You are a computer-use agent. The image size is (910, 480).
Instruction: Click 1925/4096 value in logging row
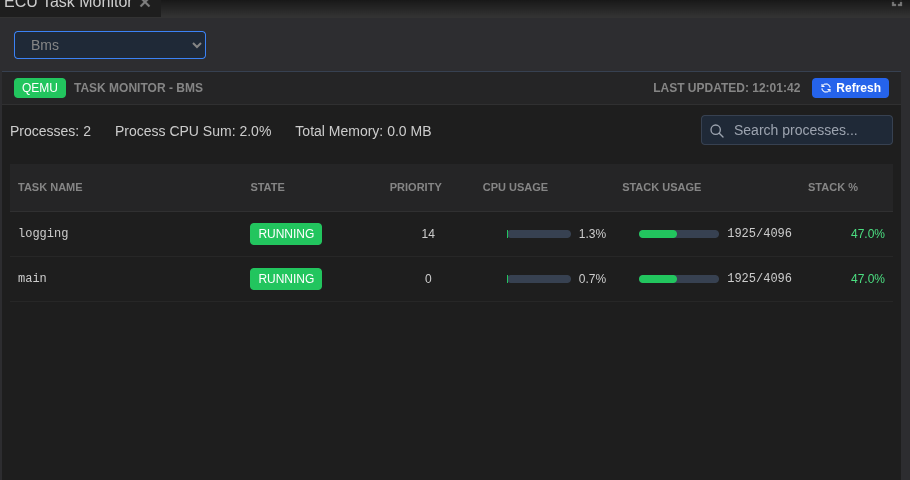pos(759,233)
